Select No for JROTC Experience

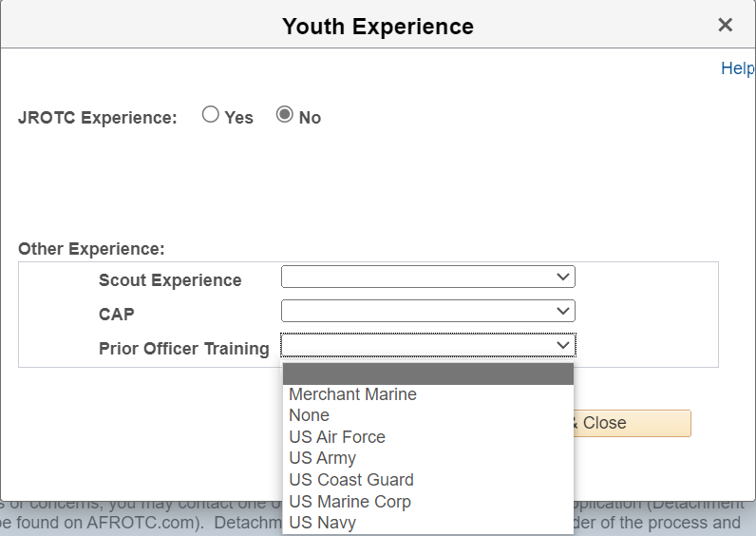(x=284, y=115)
